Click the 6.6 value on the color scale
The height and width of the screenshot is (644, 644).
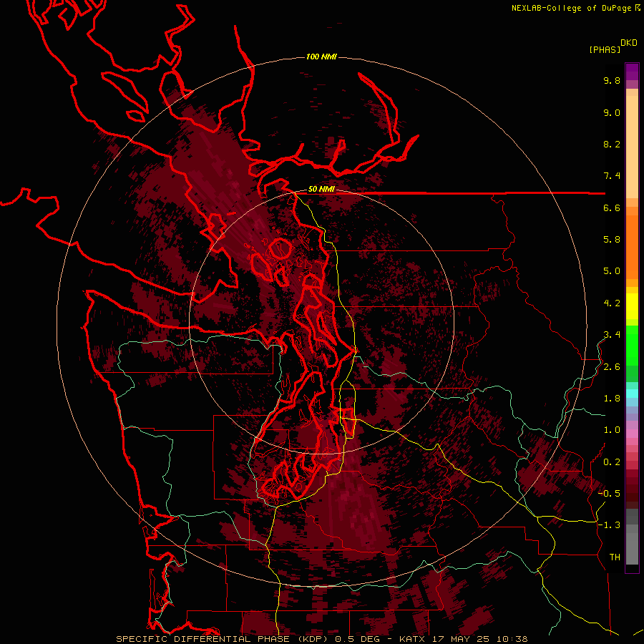[612, 208]
